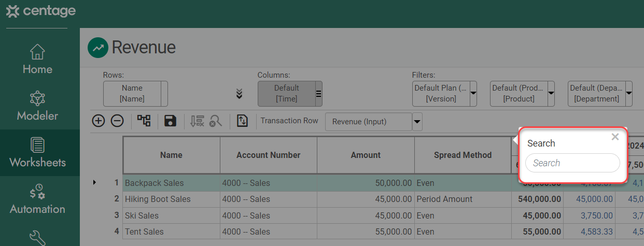Open the Automation section
Viewport: 644px width, 246px height.
pyautogui.click(x=37, y=199)
